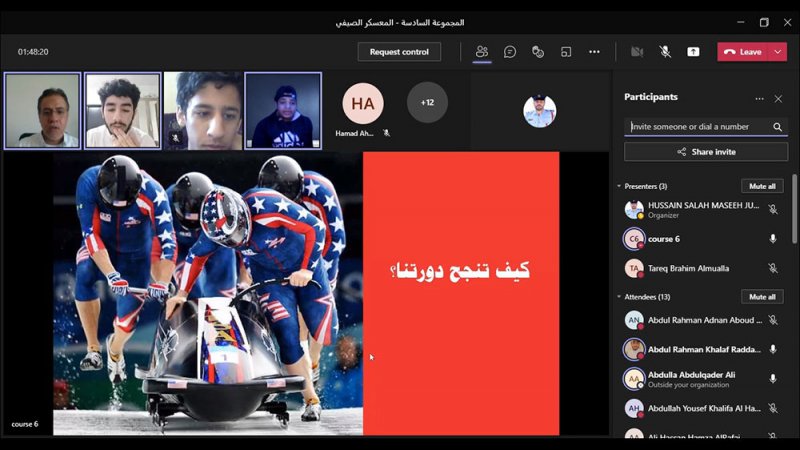Minimize the Teams meeting window

[741, 22]
